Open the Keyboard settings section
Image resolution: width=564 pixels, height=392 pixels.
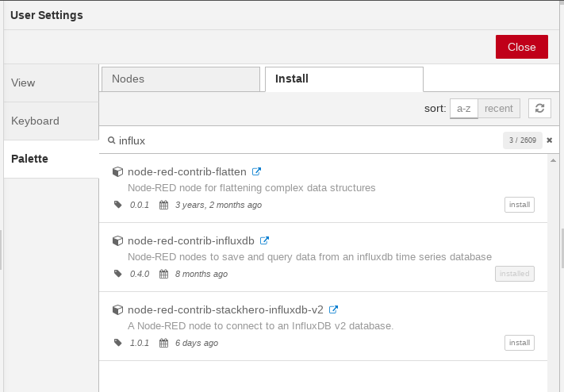[51, 121]
